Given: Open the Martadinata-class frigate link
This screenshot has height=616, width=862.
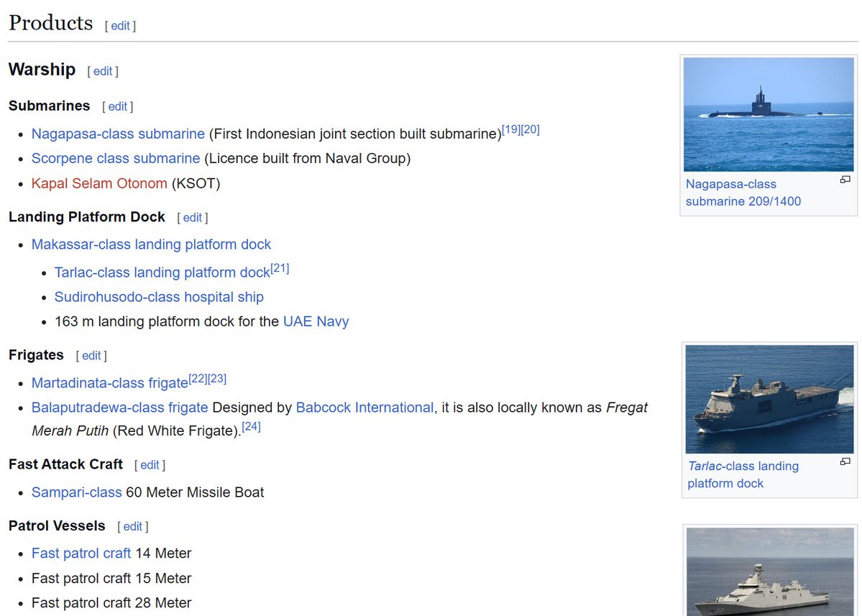Looking at the screenshot, I should [110, 382].
